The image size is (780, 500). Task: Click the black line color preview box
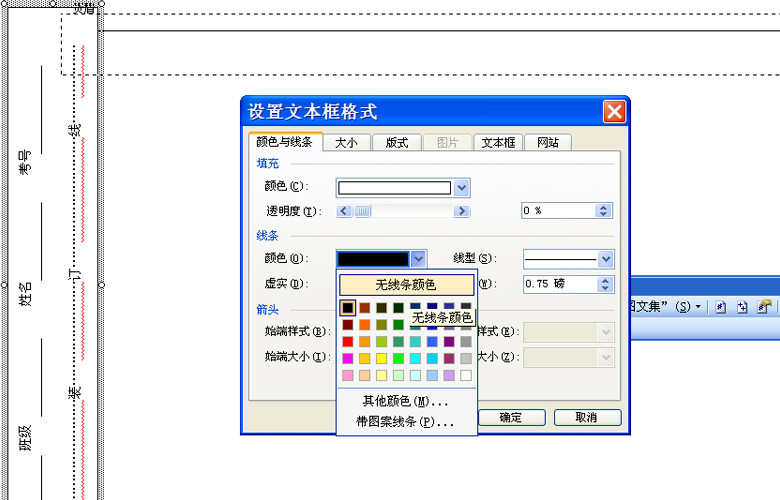373,259
